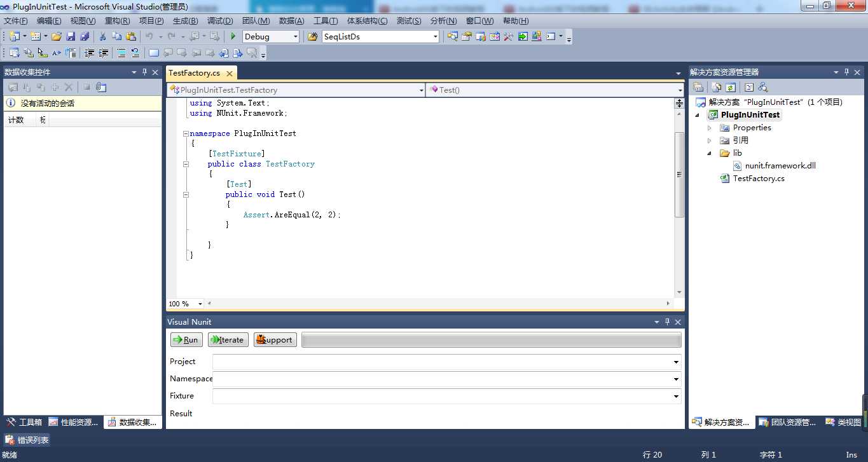Collapse the TestFactory class code block
The image size is (868, 462).
[x=186, y=164]
